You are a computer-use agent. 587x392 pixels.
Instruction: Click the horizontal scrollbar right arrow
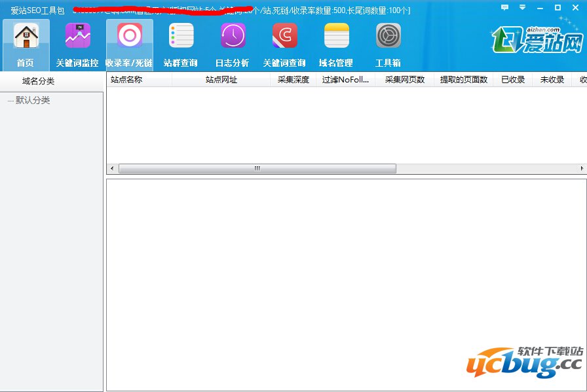click(x=582, y=169)
